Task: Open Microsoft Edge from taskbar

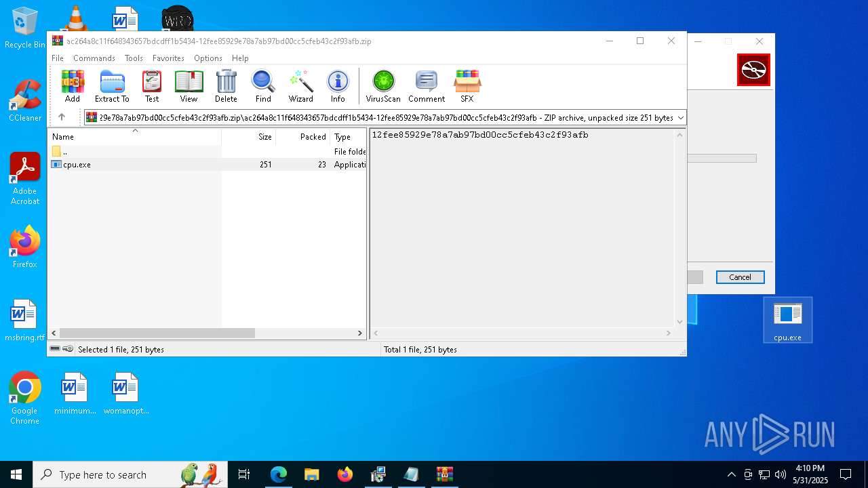Action: (279, 474)
